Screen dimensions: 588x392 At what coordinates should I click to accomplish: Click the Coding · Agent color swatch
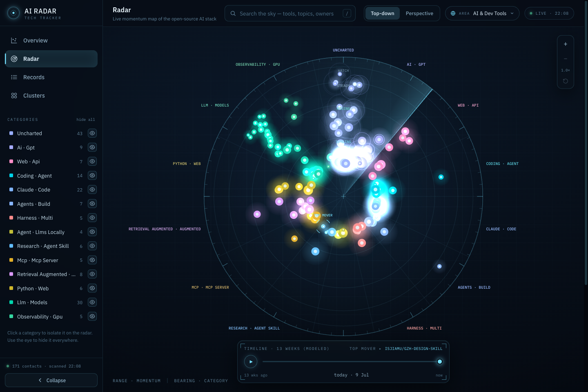(11, 176)
